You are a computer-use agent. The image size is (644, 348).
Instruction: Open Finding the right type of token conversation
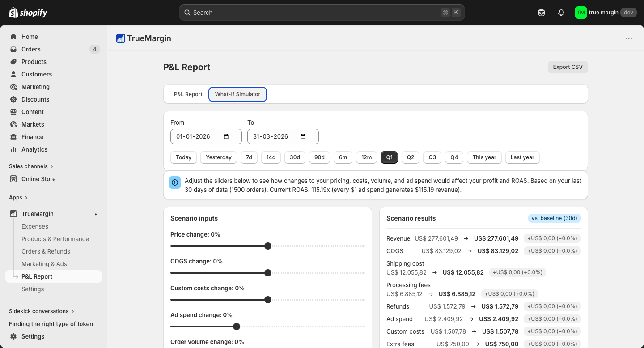(51, 324)
